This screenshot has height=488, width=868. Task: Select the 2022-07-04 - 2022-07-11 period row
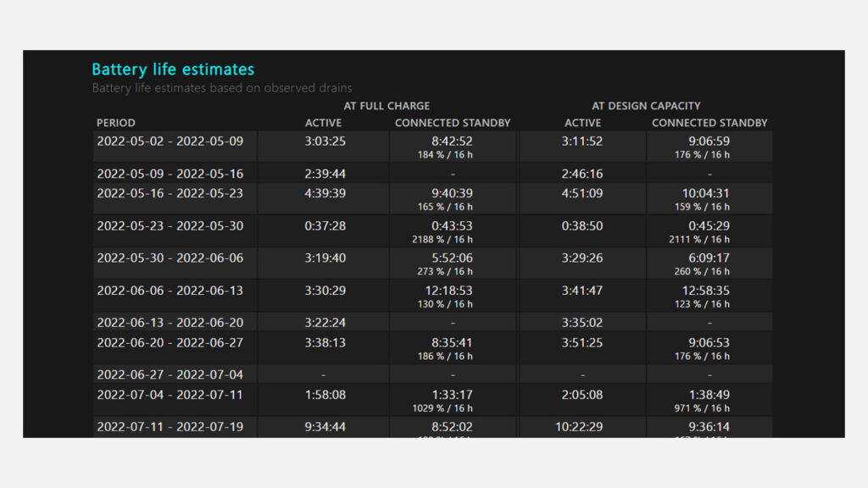(x=170, y=395)
